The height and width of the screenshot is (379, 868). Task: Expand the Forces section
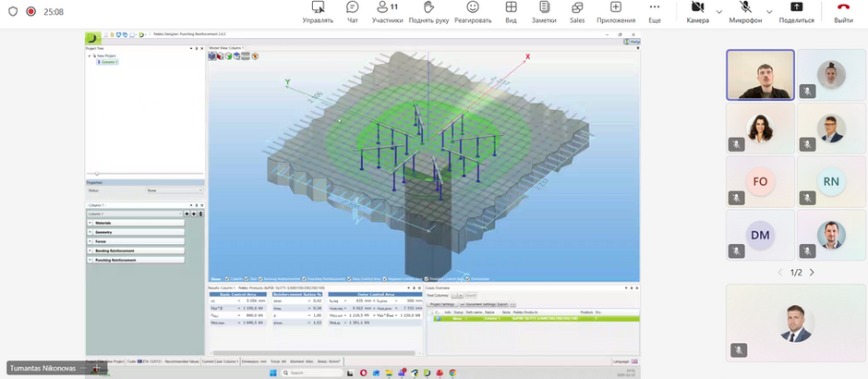(x=136, y=241)
